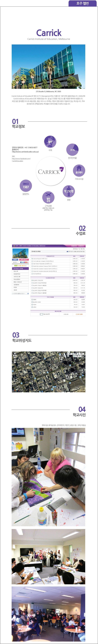
Task: Select the High School Preparation radio
Action: pos(32,264)
